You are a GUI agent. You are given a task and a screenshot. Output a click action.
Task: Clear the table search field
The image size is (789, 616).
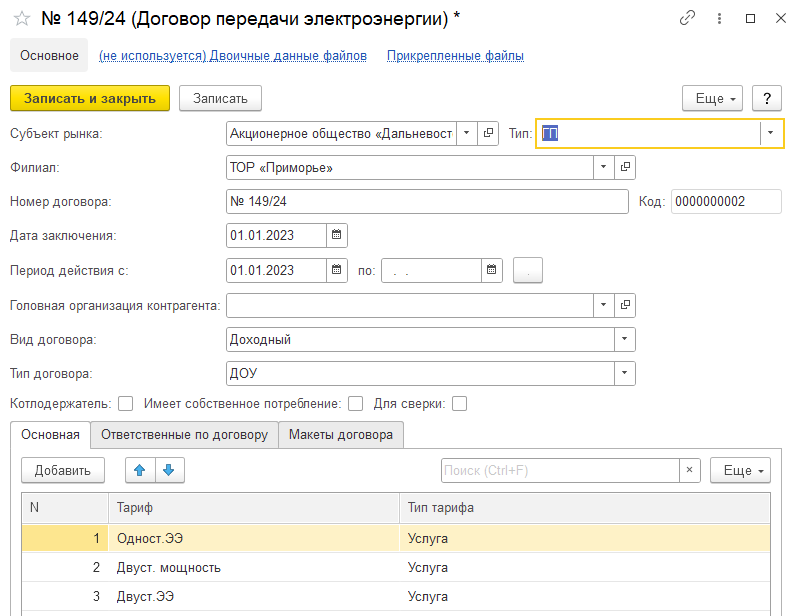[689, 470]
